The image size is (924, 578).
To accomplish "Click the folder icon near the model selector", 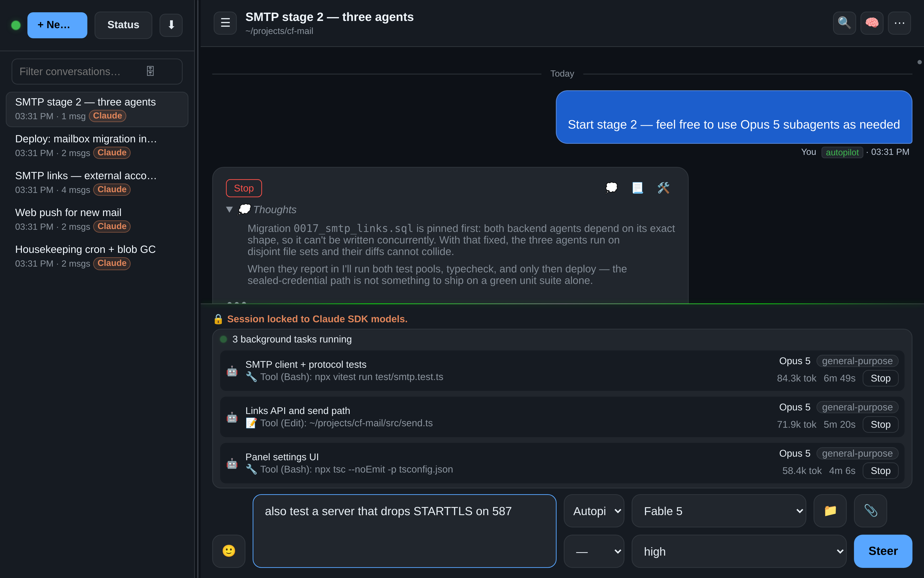I will 830,511.
